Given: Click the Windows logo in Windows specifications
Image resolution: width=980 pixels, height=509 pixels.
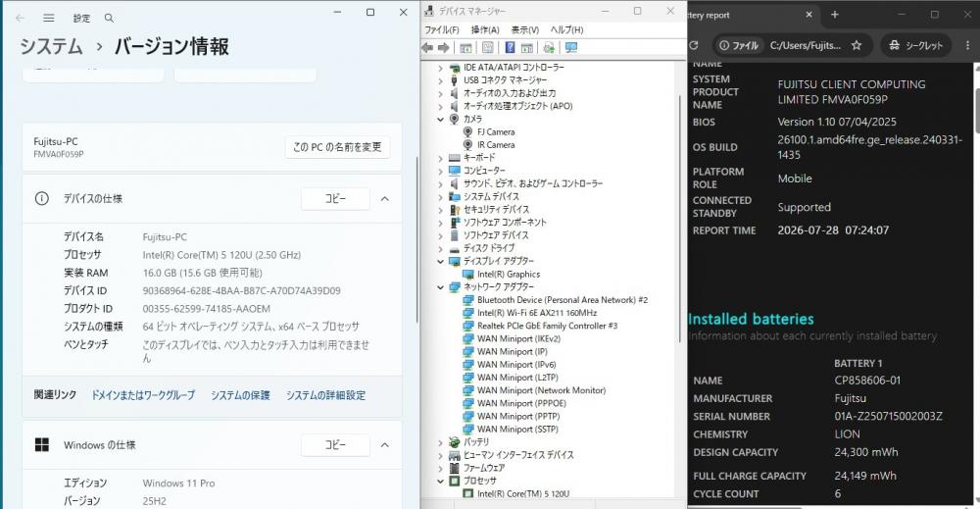Looking at the screenshot, I should coord(42,444).
